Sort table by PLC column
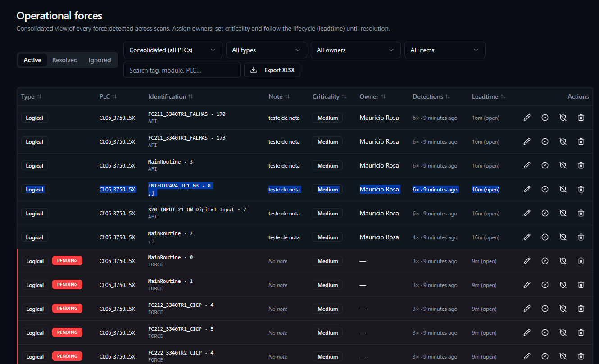 click(x=108, y=96)
